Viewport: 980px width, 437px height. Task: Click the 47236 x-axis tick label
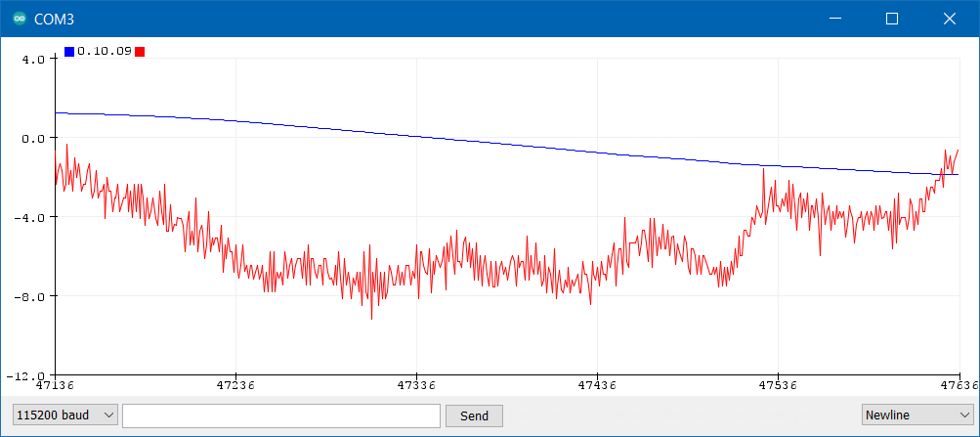pyautogui.click(x=236, y=386)
